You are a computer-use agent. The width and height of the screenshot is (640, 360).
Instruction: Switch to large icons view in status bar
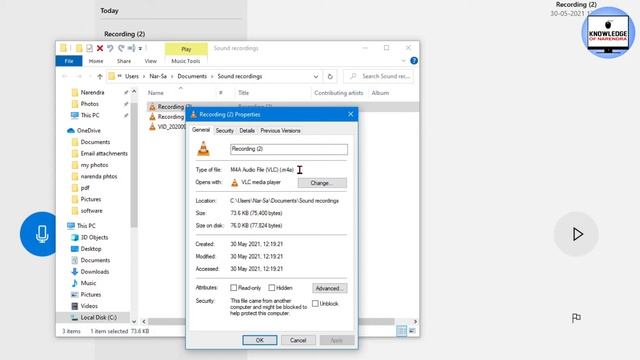tap(412, 331)
